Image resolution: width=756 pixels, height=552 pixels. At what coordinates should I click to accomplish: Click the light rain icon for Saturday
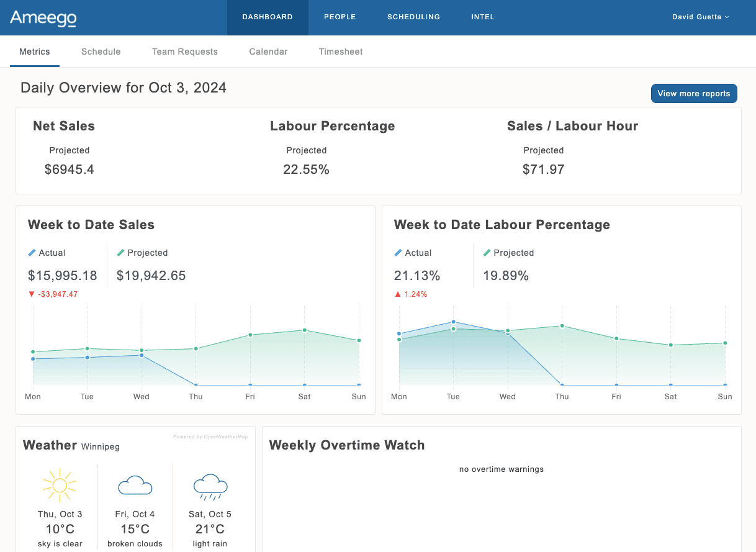(x=210, y=486)
